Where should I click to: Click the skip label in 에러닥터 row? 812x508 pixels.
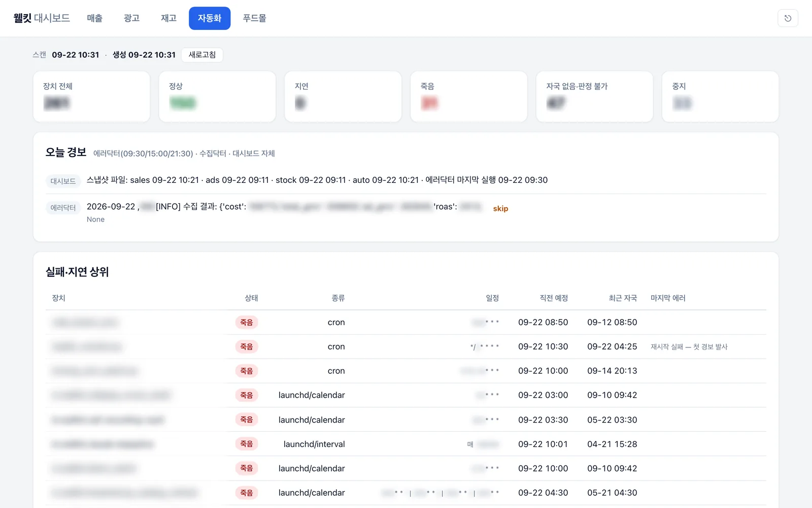pyautogui.click(x=500, y=208)
